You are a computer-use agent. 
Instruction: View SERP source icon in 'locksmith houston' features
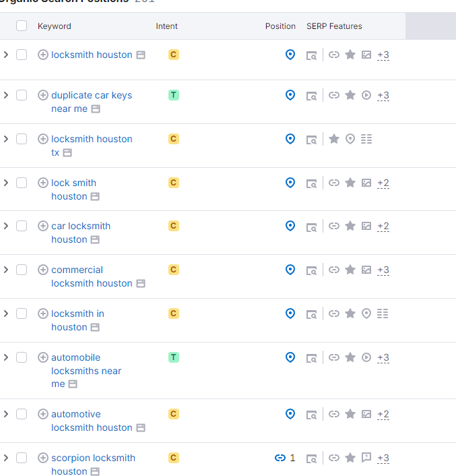coord(311,55)
